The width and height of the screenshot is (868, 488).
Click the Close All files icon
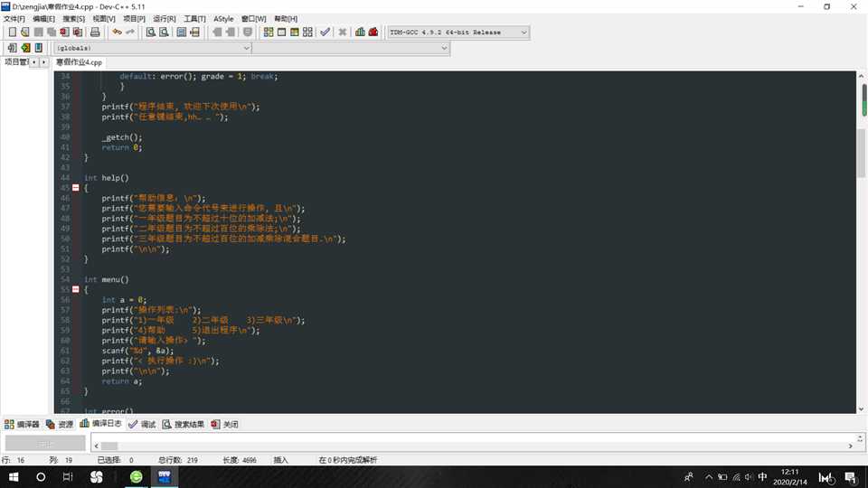(78, 33)
